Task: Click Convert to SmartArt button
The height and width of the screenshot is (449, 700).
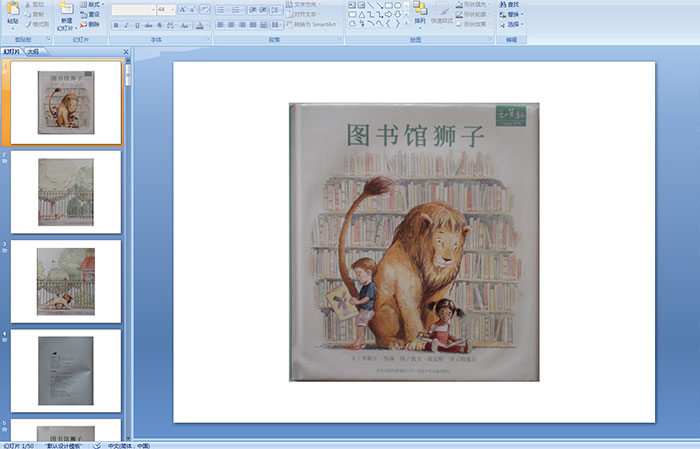Action: coord(313,24)
